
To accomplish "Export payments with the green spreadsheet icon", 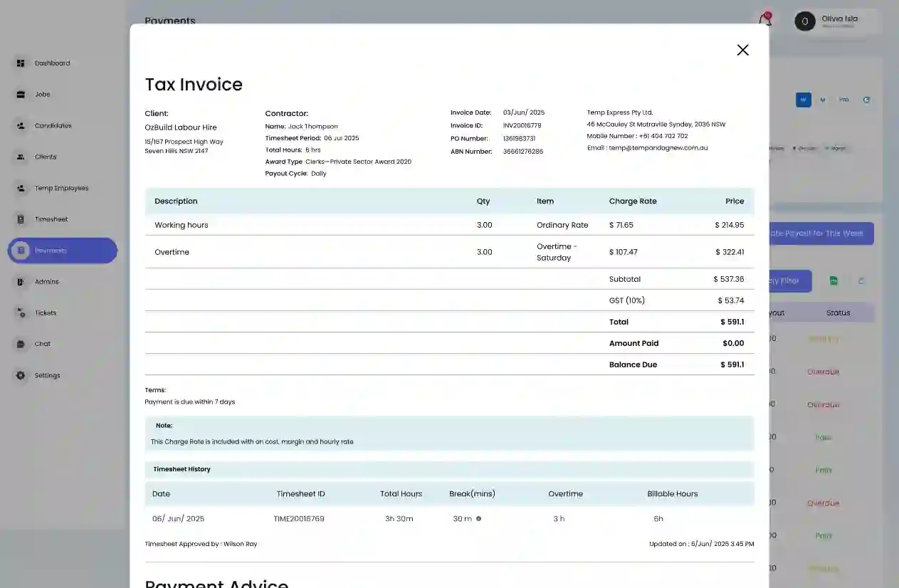I will coord(834,281).
